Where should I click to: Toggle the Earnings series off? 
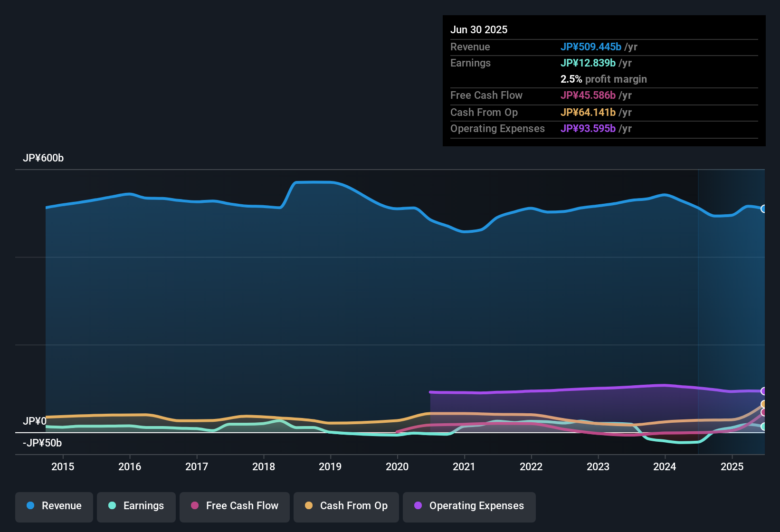point(136,506)
